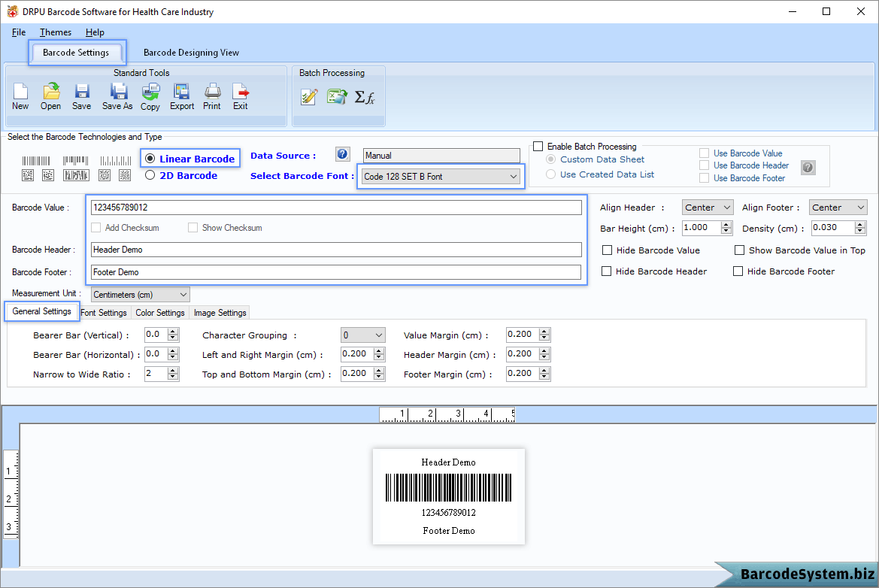
Task: Enable Batch Processing checkbox
Action: pyautogui.click(x=538, y=147)
